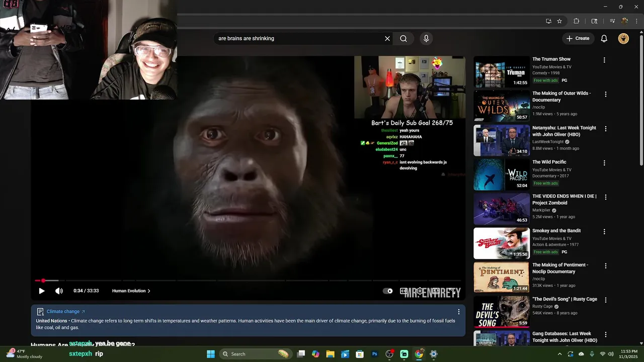Open more options for The Wild Pacific
The height and width of the screenshot is (362, 644).
click(x=605, y=163)
